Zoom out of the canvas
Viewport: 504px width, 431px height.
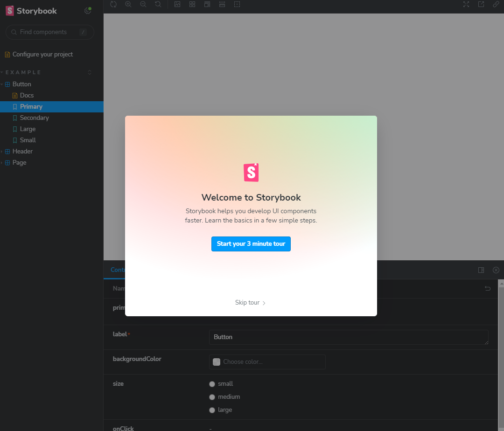(143, 5)
